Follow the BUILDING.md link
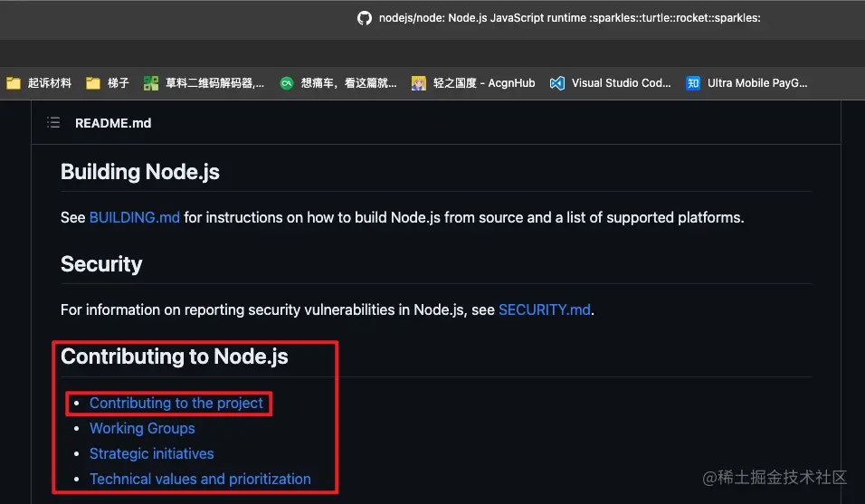Viewport: 865px width, 504px height. tap(135, 217)
